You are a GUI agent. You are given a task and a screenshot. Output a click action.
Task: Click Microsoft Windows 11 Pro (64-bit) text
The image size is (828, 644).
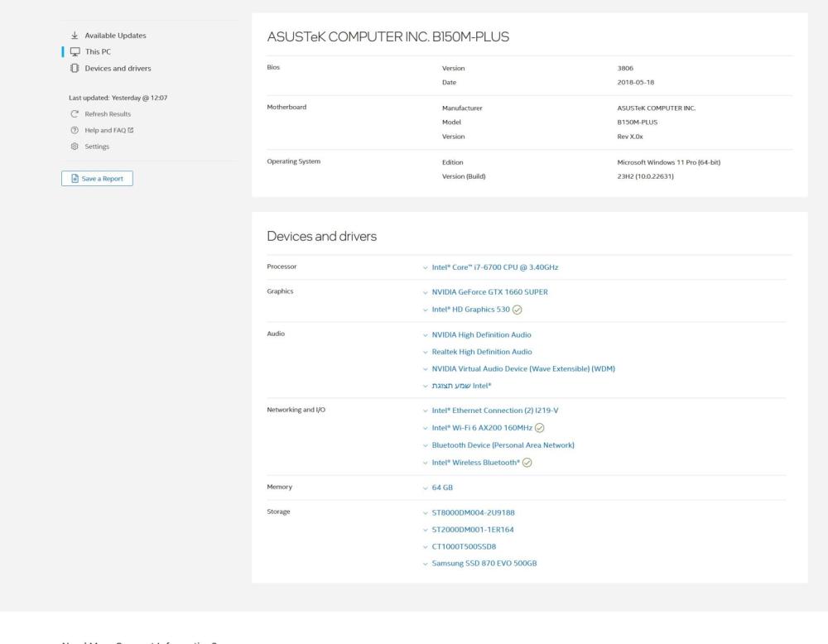tap(668, 162)
